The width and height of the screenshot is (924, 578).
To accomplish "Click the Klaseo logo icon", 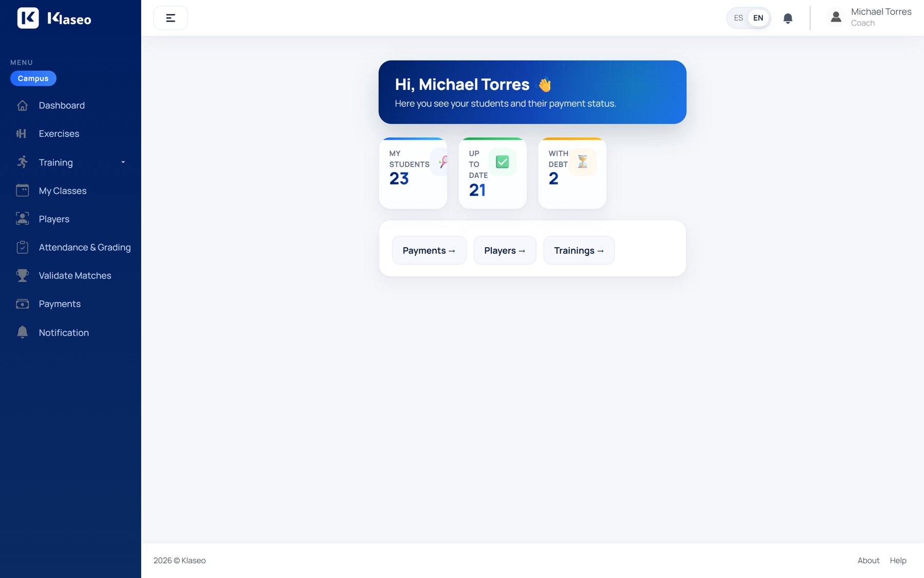I will tap(28, 18).
